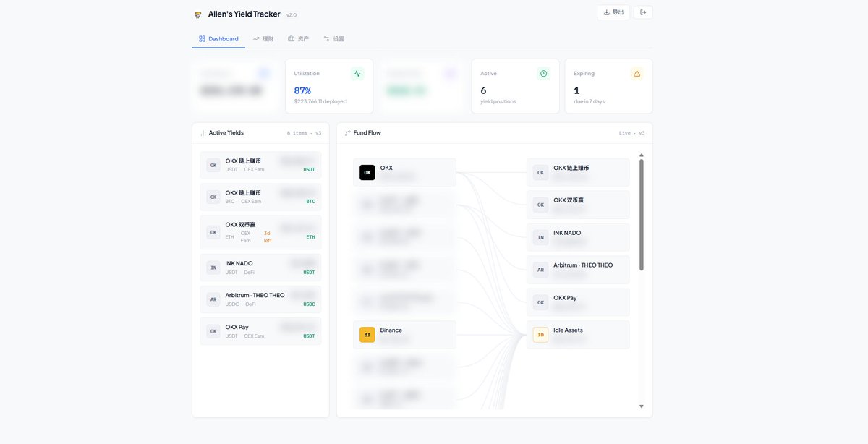Open the 理财 tab
The image size is (868, 444).
(x=263, y=38)
